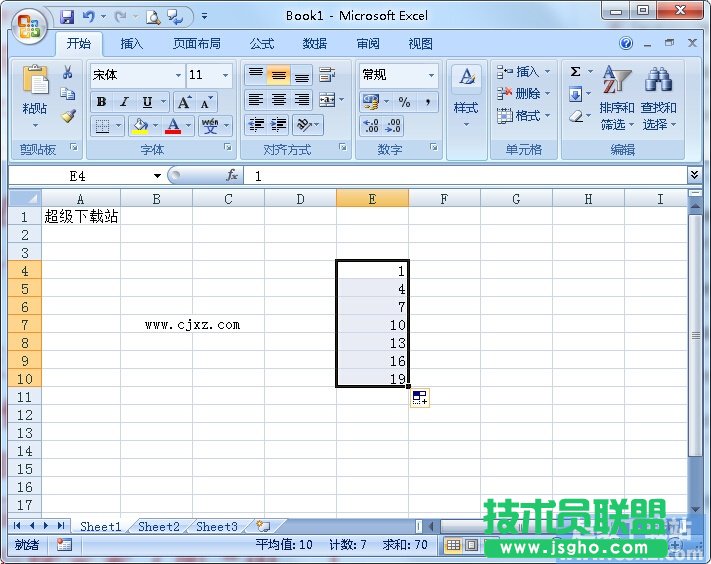The width and height of the screenshot is (711, 564).
Task: Select cell A1 containing 超级下载站
Action: pyautogui.click(x=80, y=216)
